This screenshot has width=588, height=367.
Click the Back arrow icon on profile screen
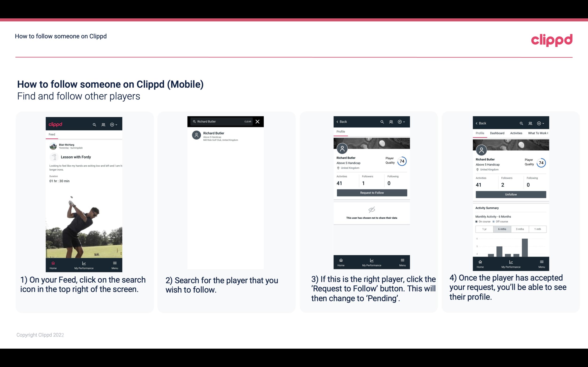click(338, 122)
